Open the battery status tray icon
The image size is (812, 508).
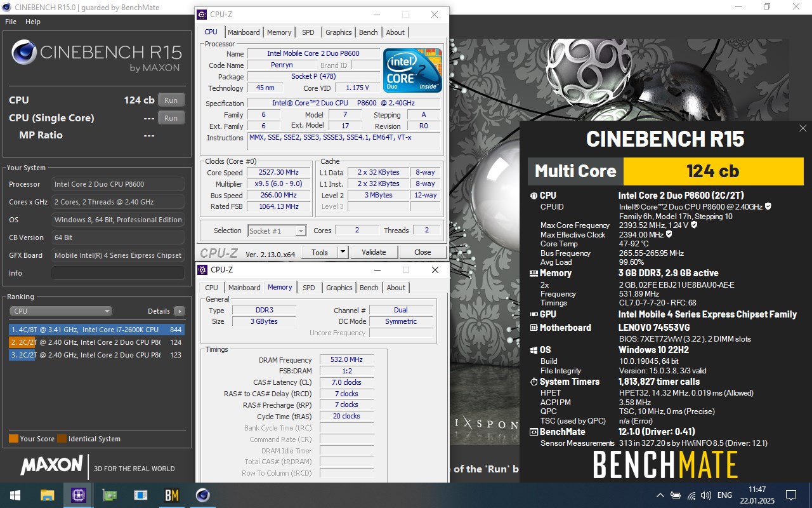pos(676,495)
